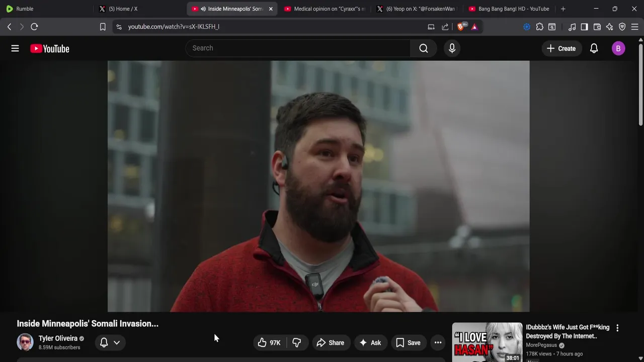
Task: Open the Leo AI sparkle icon
Action: [609, 27]
